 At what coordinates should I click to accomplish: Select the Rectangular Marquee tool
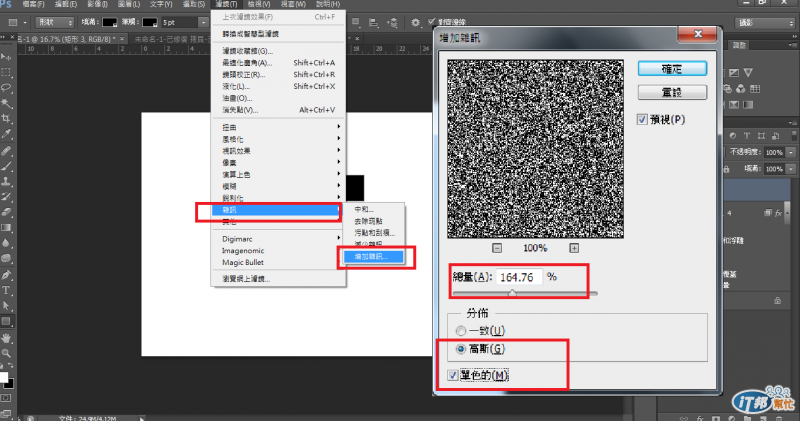[6, 72]
